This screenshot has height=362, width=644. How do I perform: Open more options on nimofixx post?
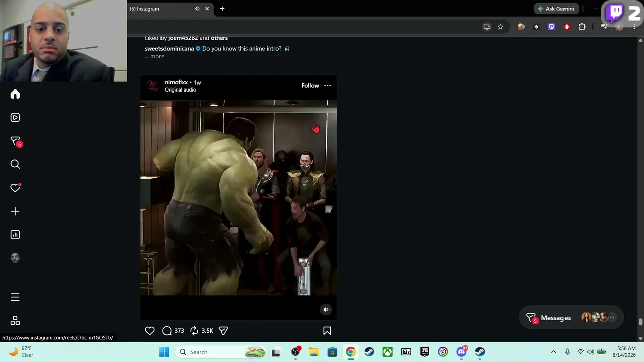328,86
